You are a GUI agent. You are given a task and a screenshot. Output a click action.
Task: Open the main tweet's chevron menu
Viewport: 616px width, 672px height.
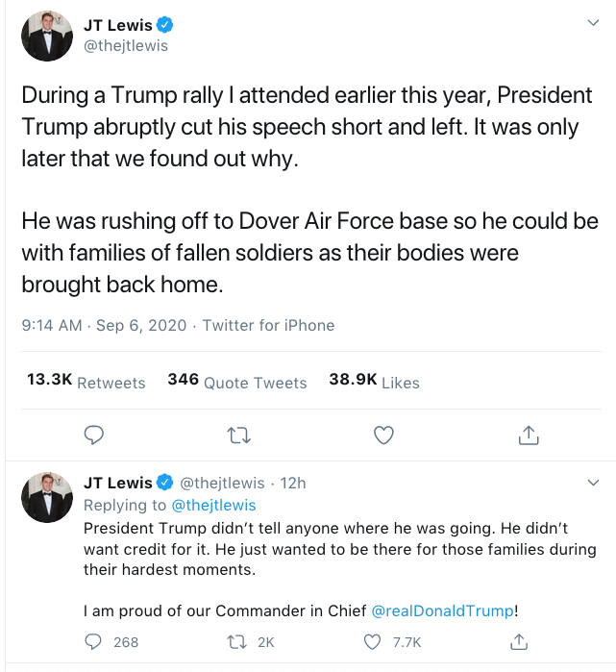click(594, 21)
